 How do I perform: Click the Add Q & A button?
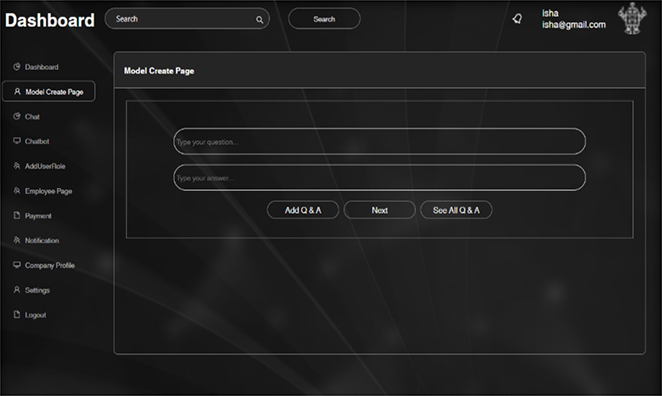tap(303, 210)
